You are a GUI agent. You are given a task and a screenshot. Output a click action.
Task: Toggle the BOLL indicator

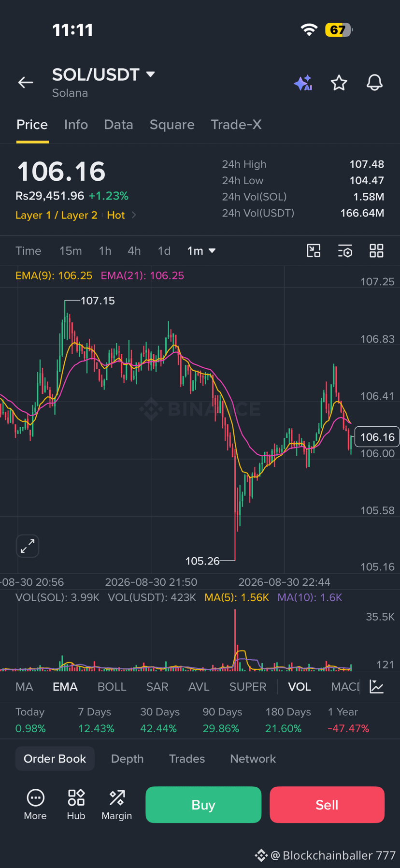[112, 687]
